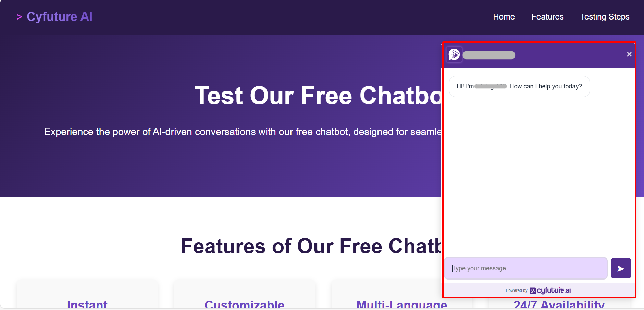
Task: Open the Home navigation link
Action: click(504, 17)
